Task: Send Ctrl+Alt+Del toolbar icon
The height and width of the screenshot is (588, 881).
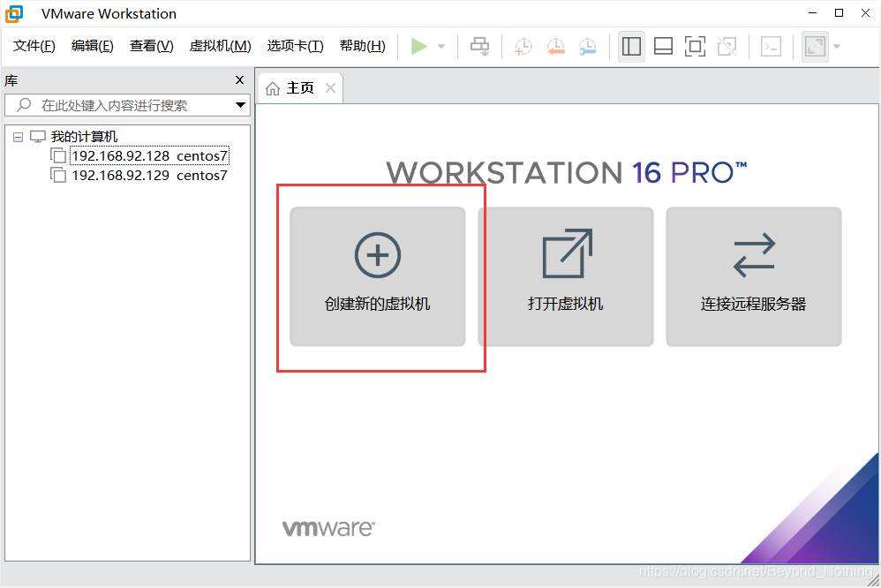Action: click(x=480, y=46)
